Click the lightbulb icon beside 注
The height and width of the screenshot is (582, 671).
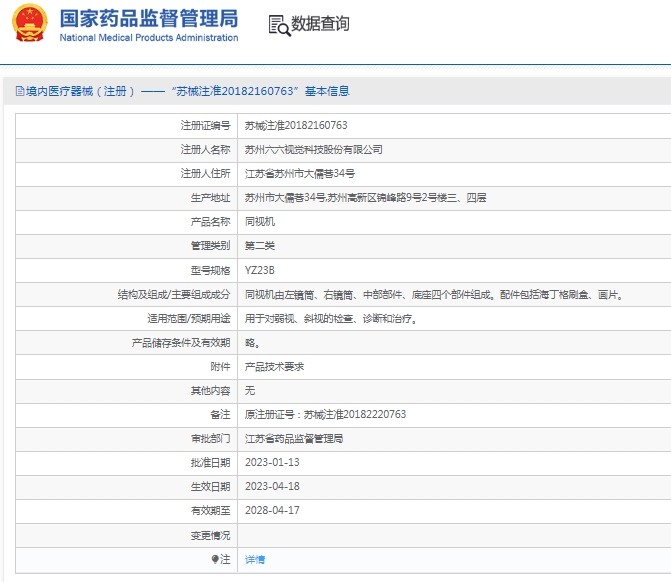click(x=215, y=559)
